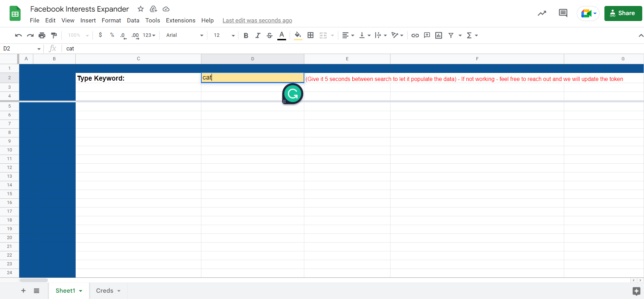Open the font size 12 dropdown

(x=224, y=35)
